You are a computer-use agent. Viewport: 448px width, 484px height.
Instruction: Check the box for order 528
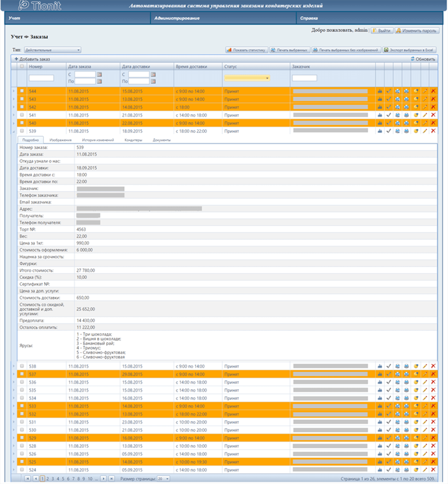tap(22, 446)
